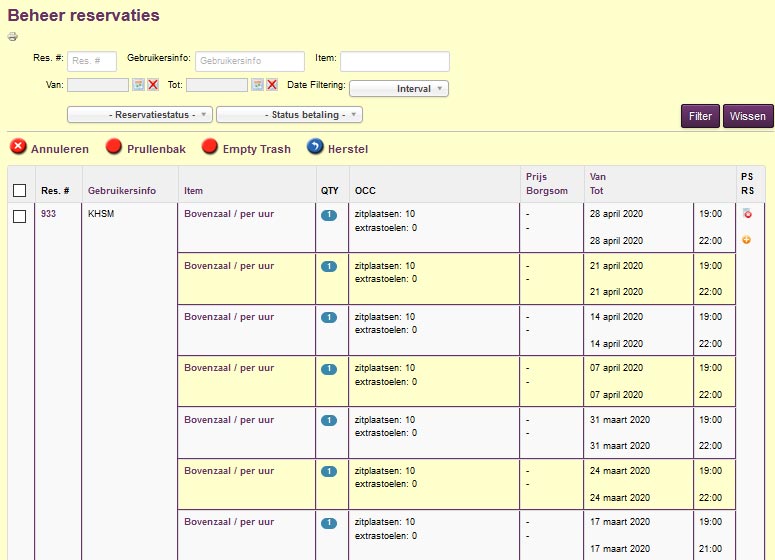Open the Van date calendar picker

pos(138,85)
